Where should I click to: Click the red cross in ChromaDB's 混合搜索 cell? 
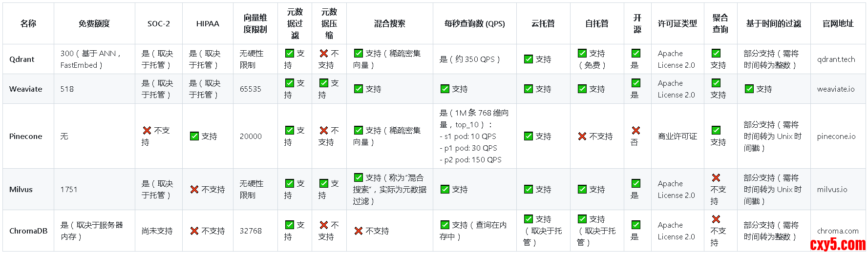point(359,231)
